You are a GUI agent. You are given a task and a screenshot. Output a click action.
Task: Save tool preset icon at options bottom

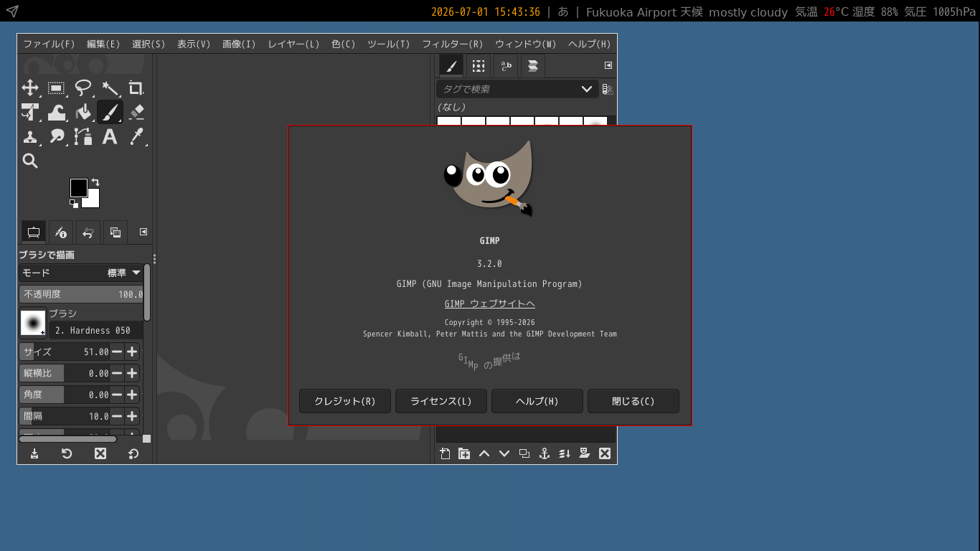point(34,453)
